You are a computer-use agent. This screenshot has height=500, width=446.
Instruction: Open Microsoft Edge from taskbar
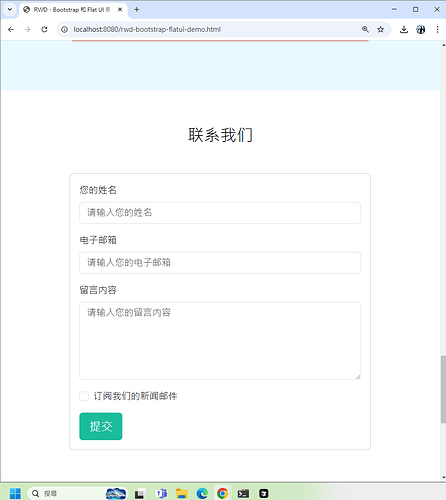coord(202,493)
